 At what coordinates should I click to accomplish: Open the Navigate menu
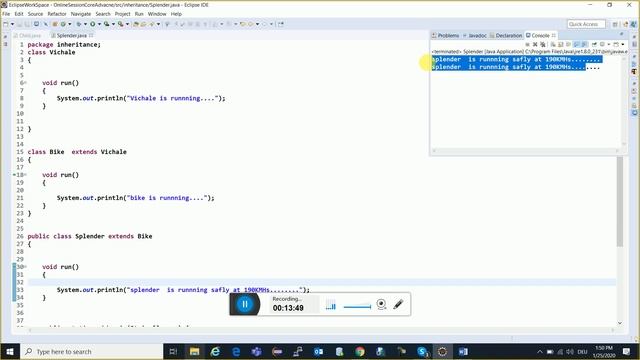[x=81, y=14]
